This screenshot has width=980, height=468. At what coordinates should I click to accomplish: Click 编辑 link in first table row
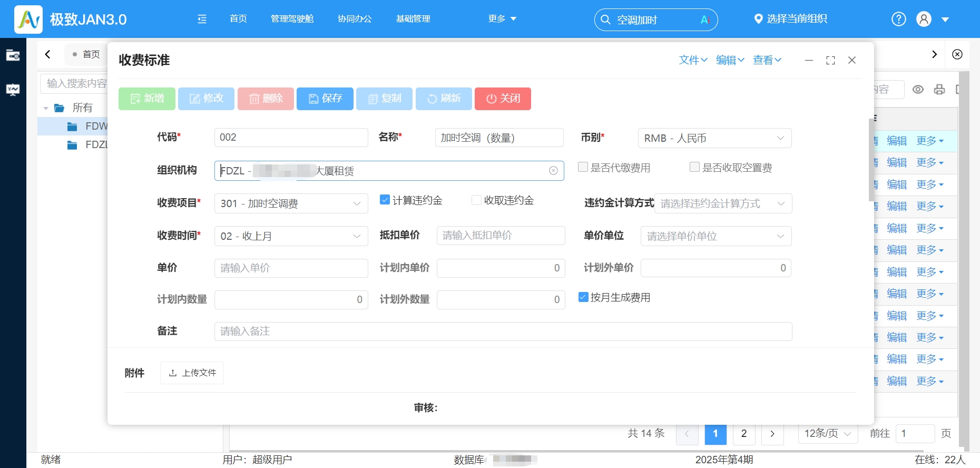[897, 141]
